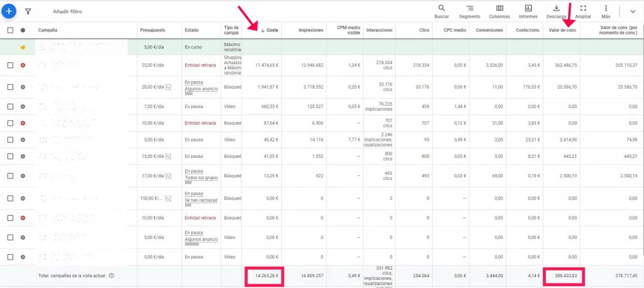The width and height of the screenshot is (644, 288).
Task: Open the Informes reports icon
Action: [528, 11]
